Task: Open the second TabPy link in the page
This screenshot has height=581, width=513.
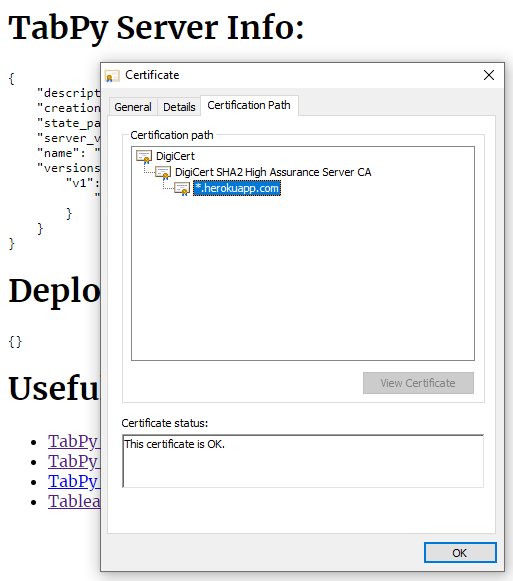Action: click(74, 461)
